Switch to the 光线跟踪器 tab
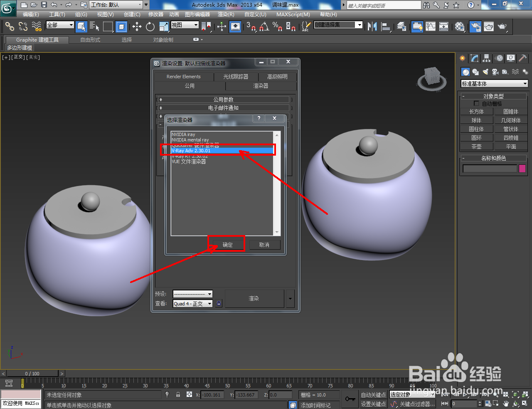 pyautogui.click(x=236, y=77)
